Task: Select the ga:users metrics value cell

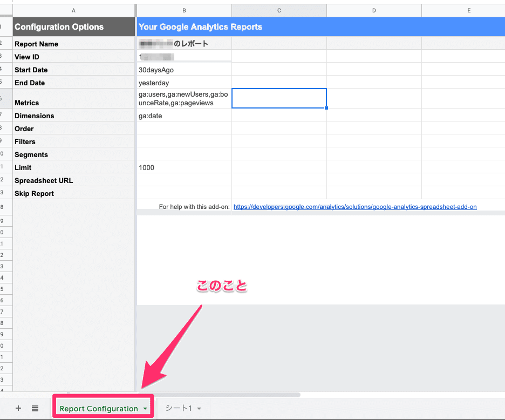Action: 184,99
